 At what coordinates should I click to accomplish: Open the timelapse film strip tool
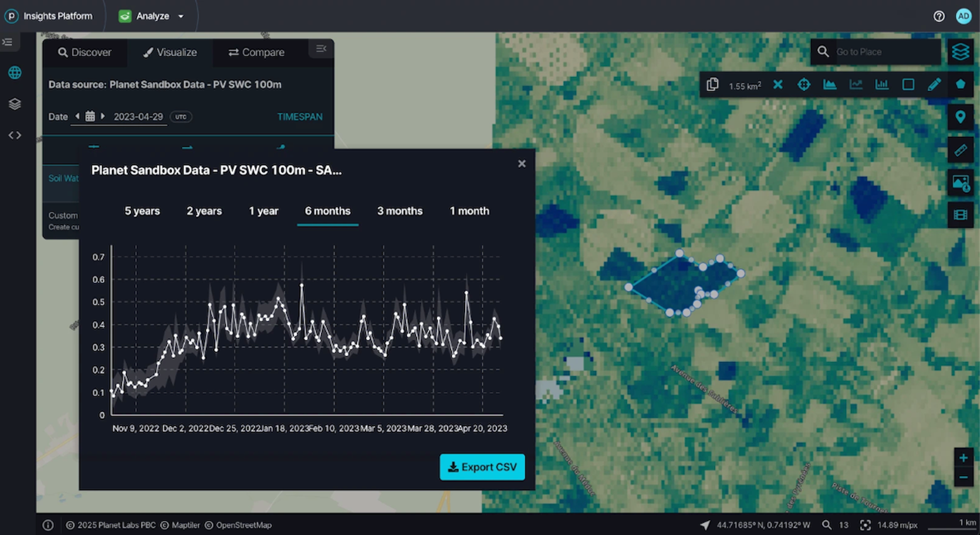coord(960,215)
